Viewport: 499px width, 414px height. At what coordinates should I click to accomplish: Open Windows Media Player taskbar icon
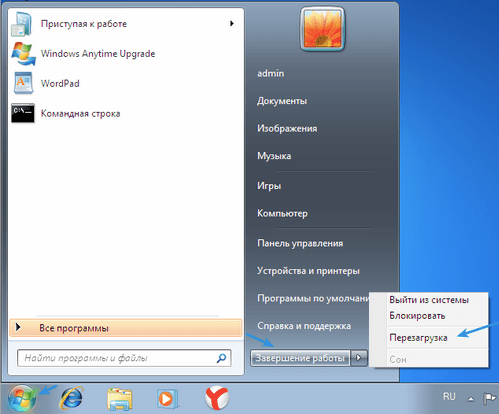click(x=167, y=398)
